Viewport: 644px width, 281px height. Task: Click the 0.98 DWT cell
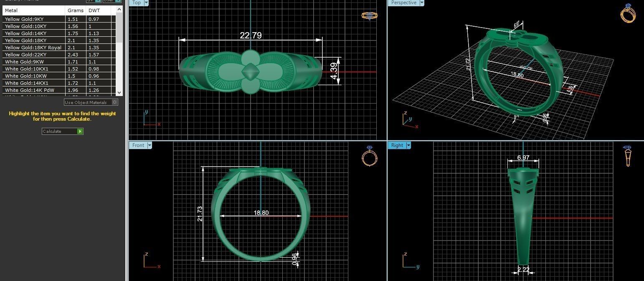click(x=99, y=69)
